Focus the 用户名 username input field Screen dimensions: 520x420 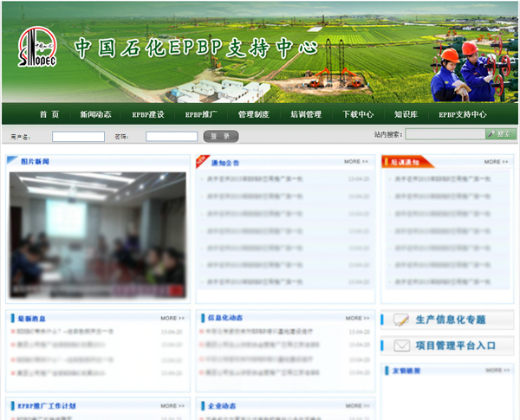[x=78, y=136]
